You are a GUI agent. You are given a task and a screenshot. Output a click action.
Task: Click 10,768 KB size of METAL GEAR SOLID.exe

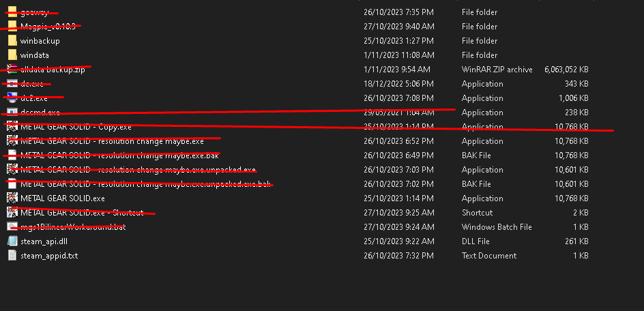(x=571, y=198)
